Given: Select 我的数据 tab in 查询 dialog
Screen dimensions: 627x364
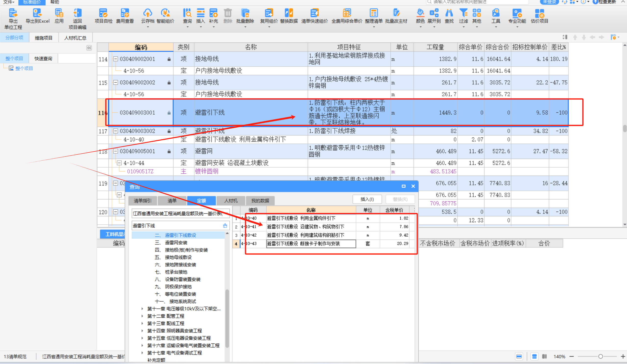Looking at the screenshot, I should tap(260, 201).
